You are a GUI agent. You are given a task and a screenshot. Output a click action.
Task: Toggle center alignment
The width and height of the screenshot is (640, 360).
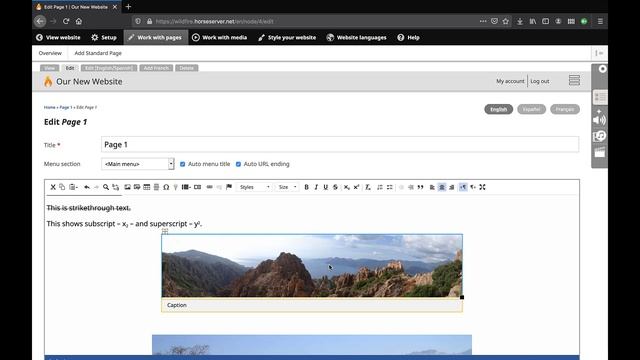click(442, 187)
